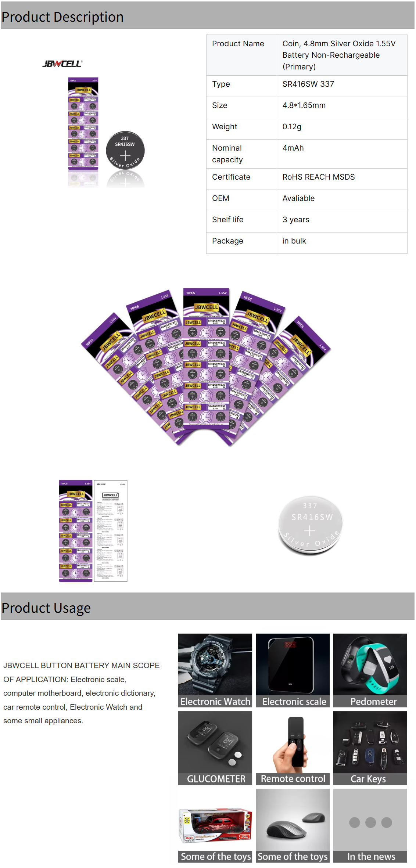The width and height of the screenshot is (416, 868).
Task: Click the dark 337 SR416SW coin battery image
Action: point(125,151)
